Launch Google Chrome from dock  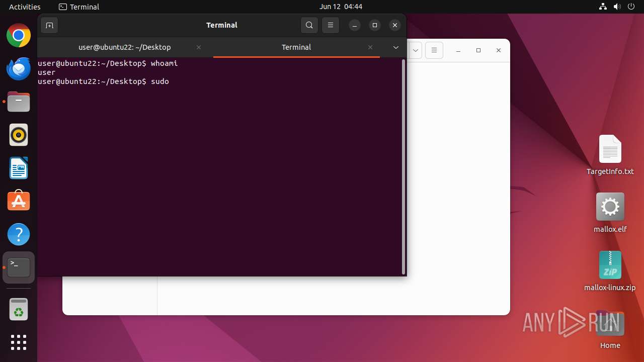tap(19, 36)
